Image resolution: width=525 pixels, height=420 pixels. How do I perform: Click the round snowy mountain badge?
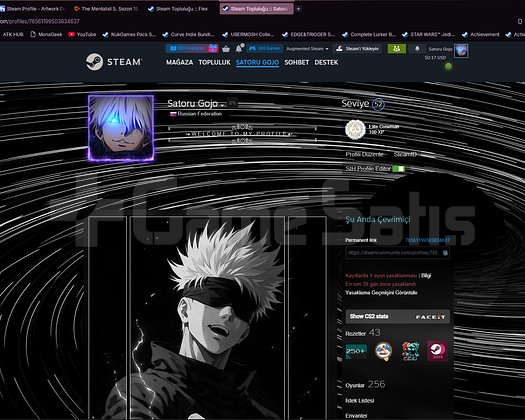click(383, 351)
